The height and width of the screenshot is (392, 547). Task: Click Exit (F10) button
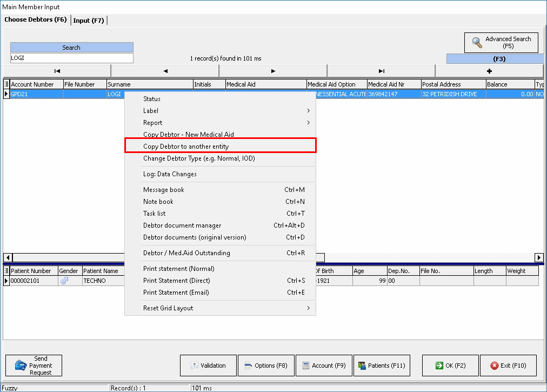coord(507,366)
